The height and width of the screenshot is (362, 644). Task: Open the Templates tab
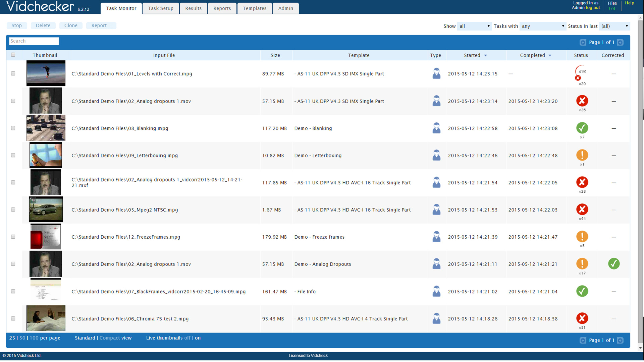254,8
